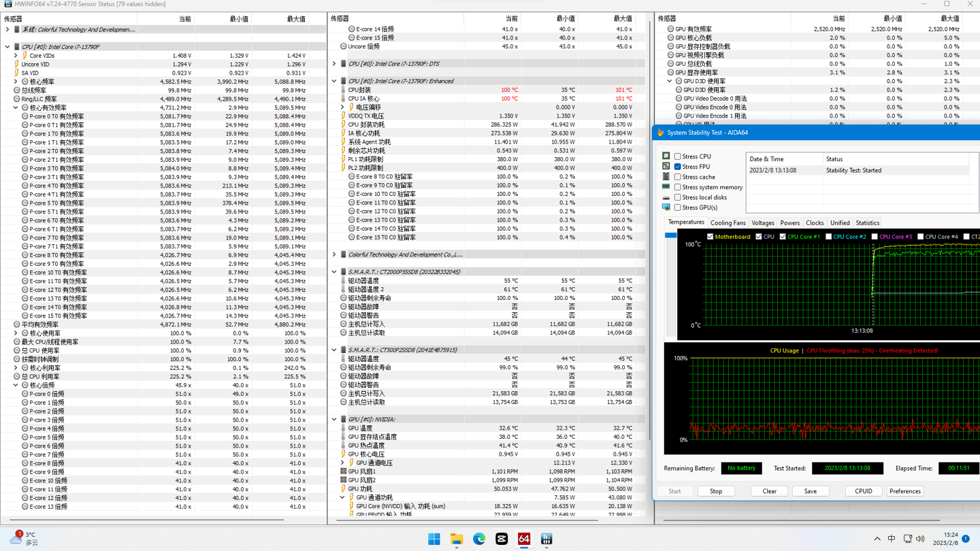Click the HWiNFO icon in the taskbar
Screen dimensions: 980x551
click(x=546, y=539)
